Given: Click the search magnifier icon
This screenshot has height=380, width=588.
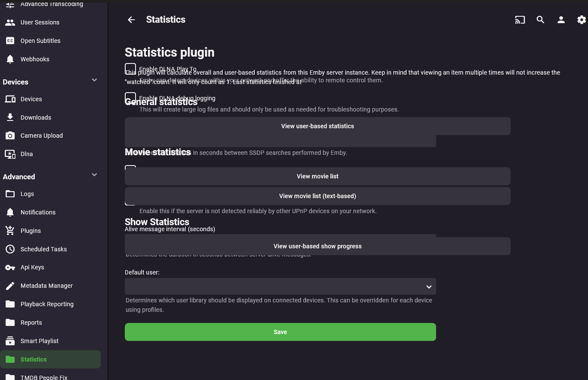Looking at the screenshot, I should (x=540, y=20).
